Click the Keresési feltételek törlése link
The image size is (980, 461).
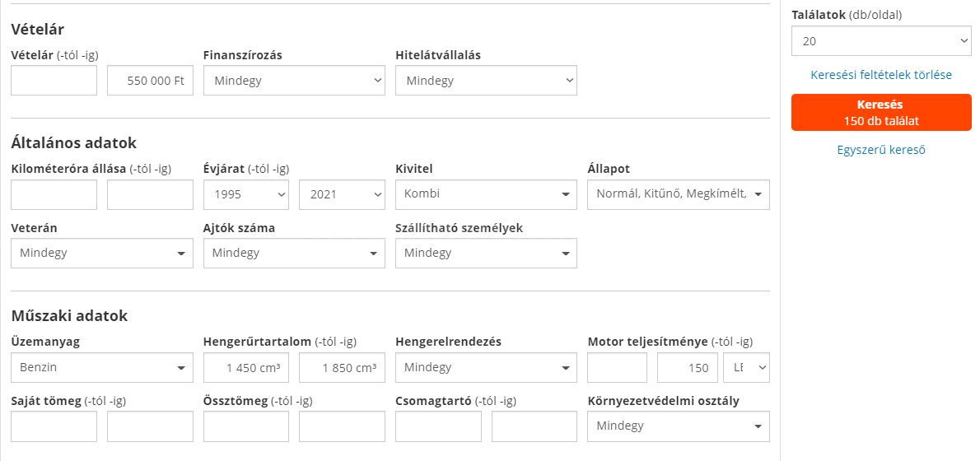pos(881,75)
